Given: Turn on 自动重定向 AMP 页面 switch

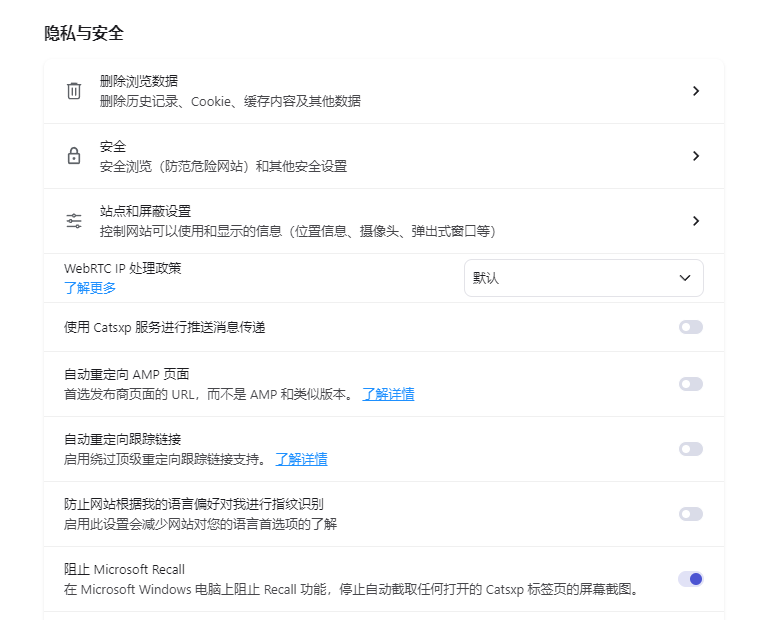Looking at the screenshot, I should 690,384.
